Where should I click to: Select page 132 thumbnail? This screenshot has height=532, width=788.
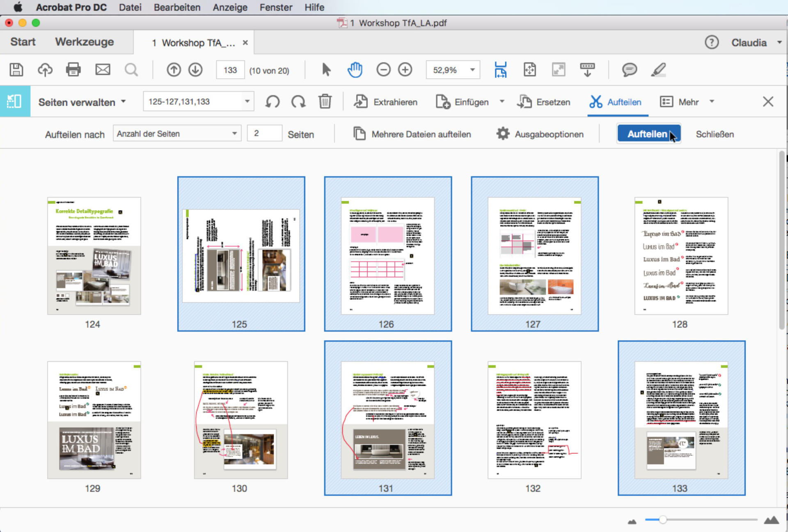(x=534, y=420)
